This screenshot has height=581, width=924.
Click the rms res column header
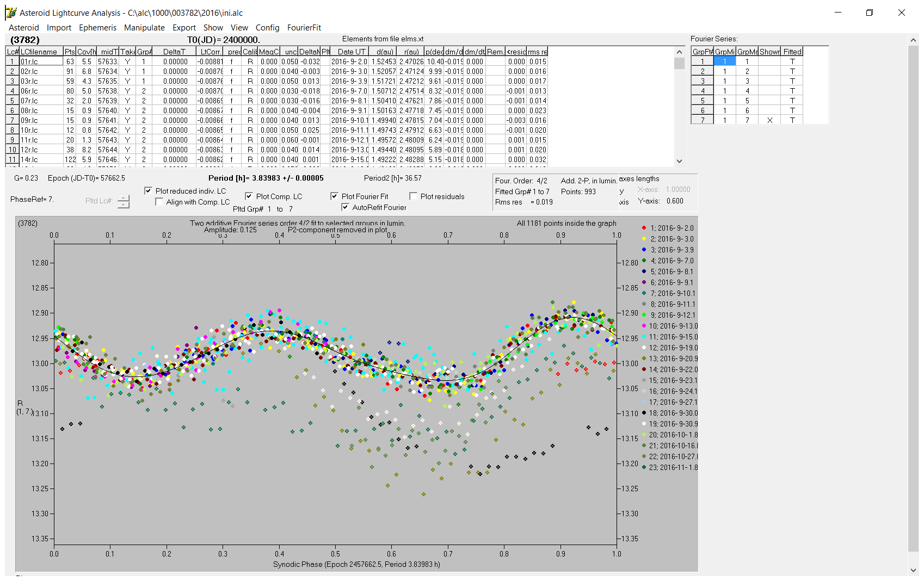(x=537, y=52)
